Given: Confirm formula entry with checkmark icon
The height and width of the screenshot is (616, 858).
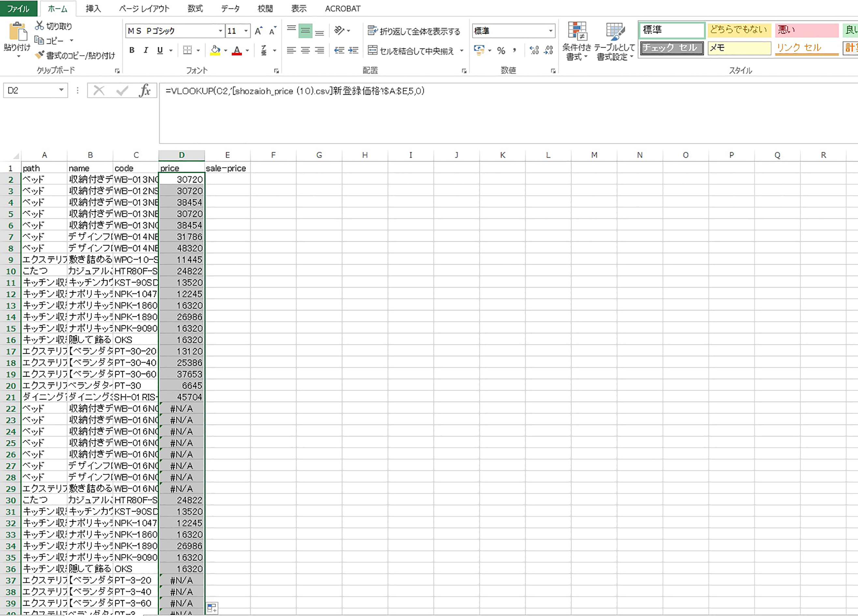Looking at the screenshot, I should click(122, 90).
